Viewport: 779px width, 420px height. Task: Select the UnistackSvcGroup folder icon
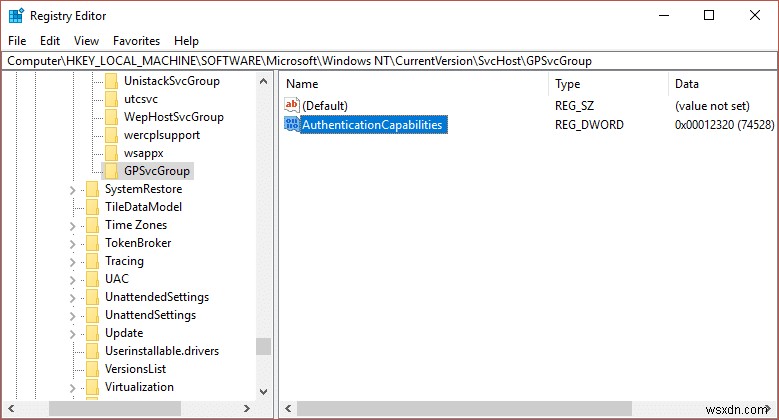111,81
